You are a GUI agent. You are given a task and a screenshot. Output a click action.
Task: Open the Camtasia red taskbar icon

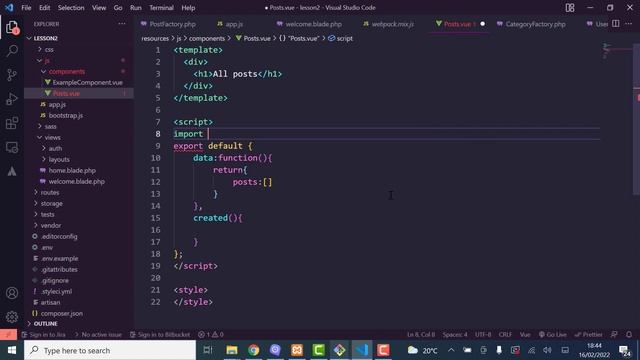383,350
